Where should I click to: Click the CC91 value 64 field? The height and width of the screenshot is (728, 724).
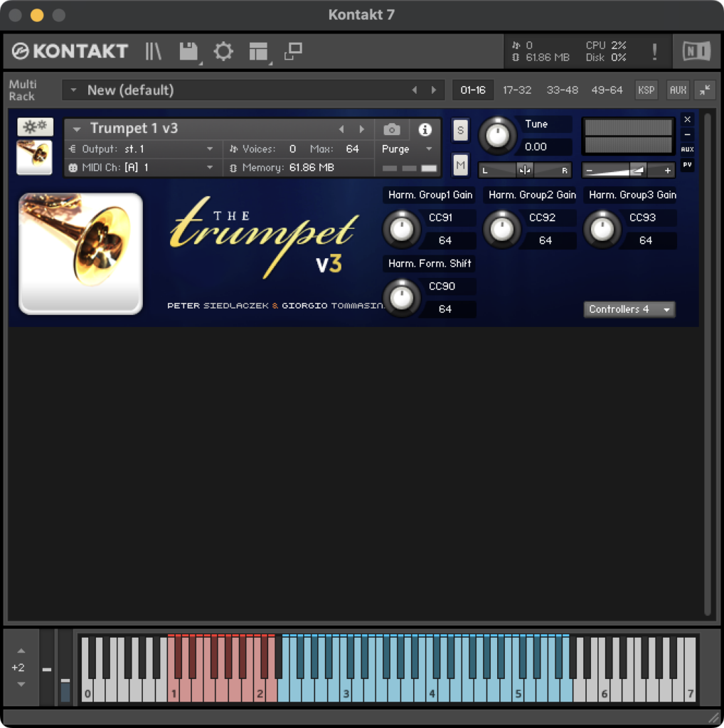tap(447, 240)
